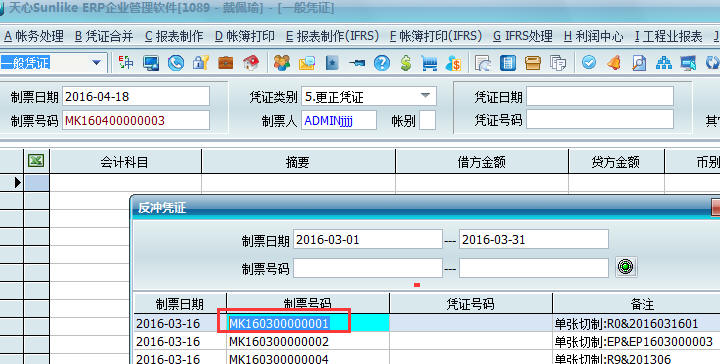Click the dialog 凭证号码 column header
The image size is (720, 364).
coord(471,304)
